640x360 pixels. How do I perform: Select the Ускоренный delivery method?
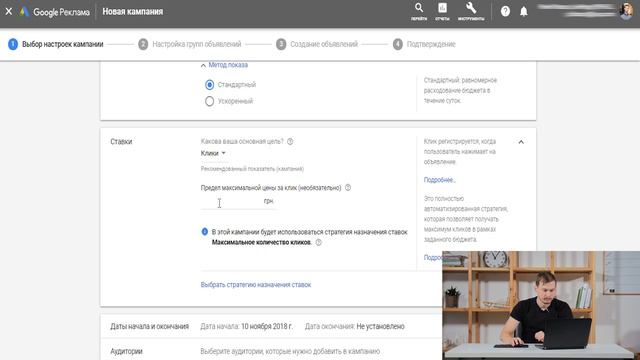[209, 101]
